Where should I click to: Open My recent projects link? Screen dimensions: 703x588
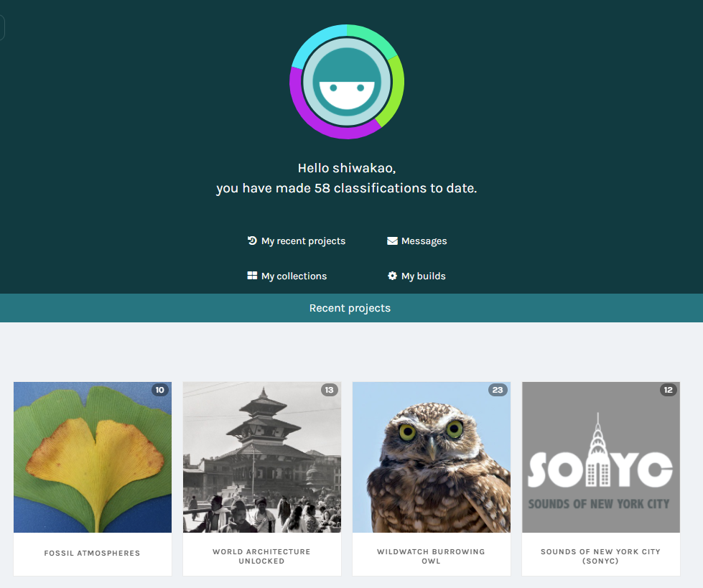pyautogui.click(x=297, y=241)
